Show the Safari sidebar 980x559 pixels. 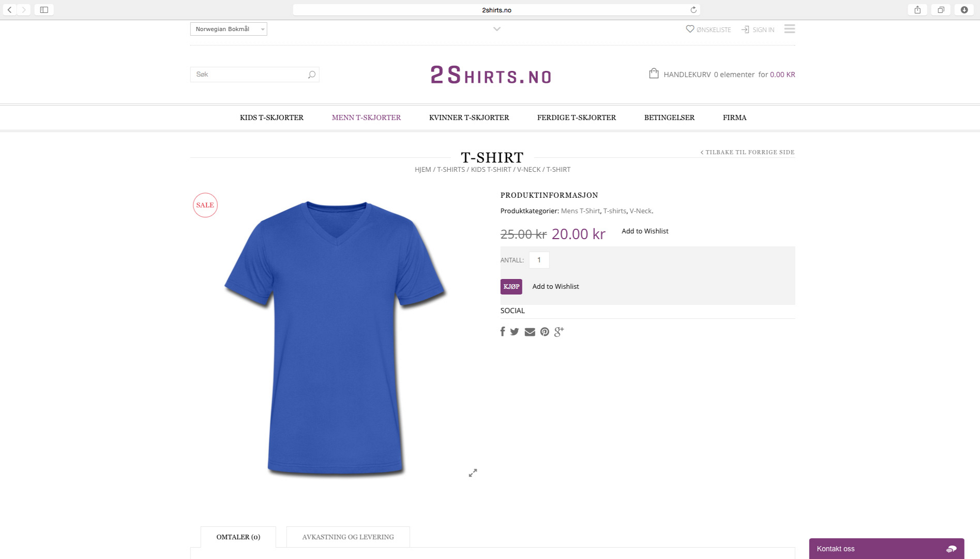tap(44, 10)
